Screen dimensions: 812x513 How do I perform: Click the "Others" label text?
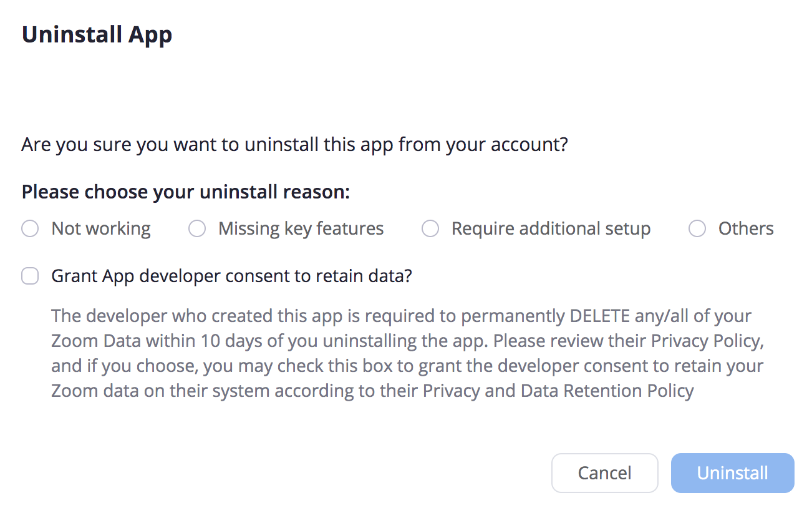tap(746, 229)
